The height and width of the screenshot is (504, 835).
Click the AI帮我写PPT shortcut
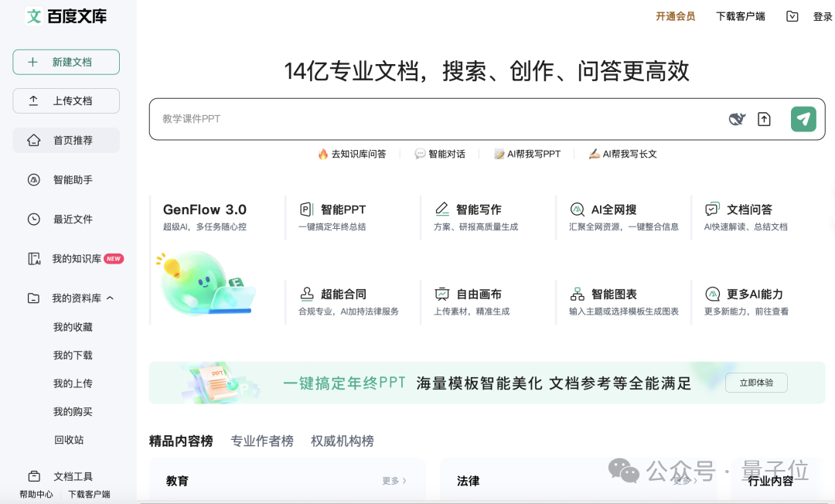pyautogui.click(x=527, y=154)
